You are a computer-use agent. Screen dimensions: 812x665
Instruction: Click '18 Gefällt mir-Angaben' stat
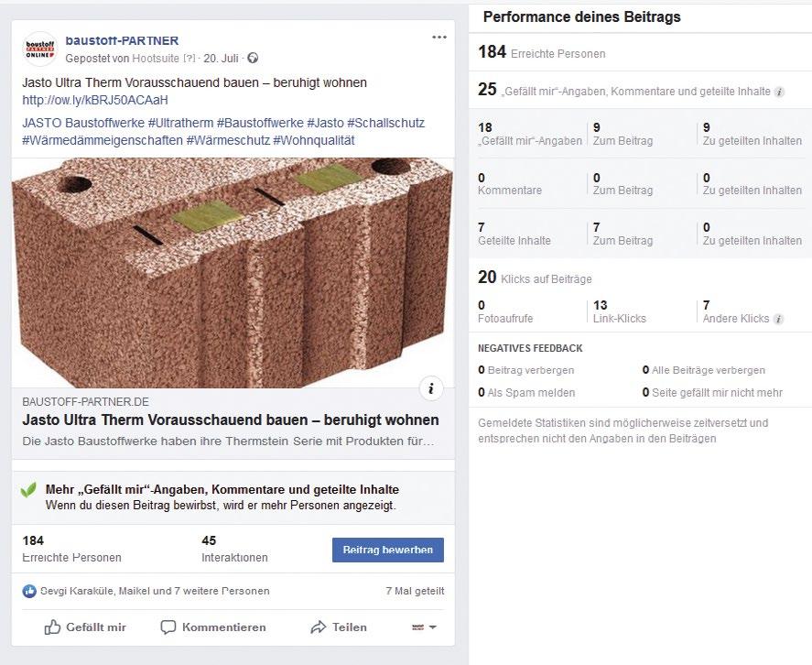(530, 135)
